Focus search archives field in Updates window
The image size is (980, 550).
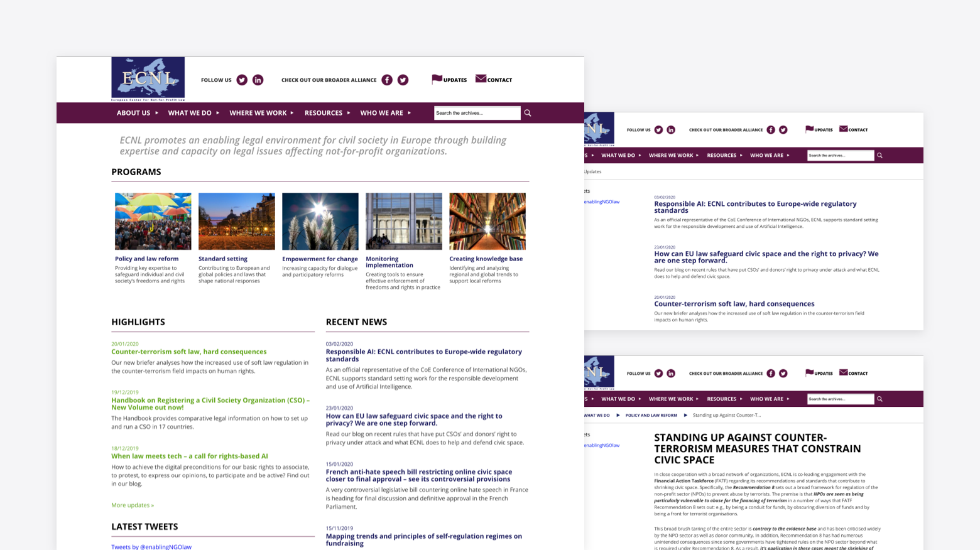pyautogui.click(x=841, y=155)
